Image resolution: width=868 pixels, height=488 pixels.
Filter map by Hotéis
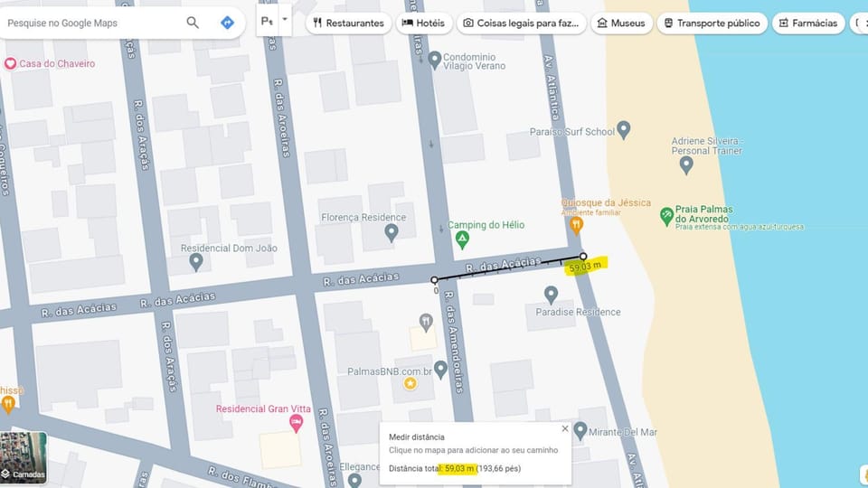[x=423, y=23]
